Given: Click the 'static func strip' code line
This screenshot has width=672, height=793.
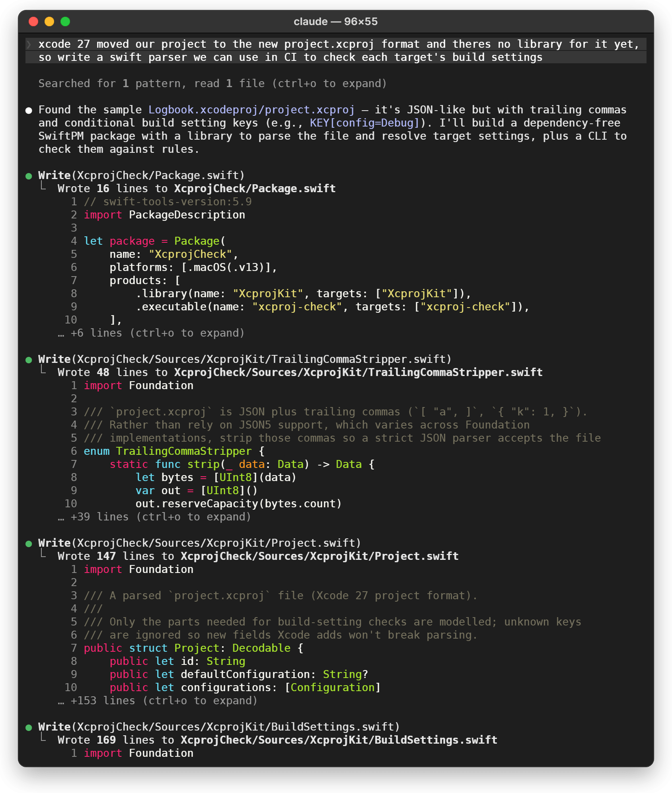Looking at the screenshot, I should 242,464.
